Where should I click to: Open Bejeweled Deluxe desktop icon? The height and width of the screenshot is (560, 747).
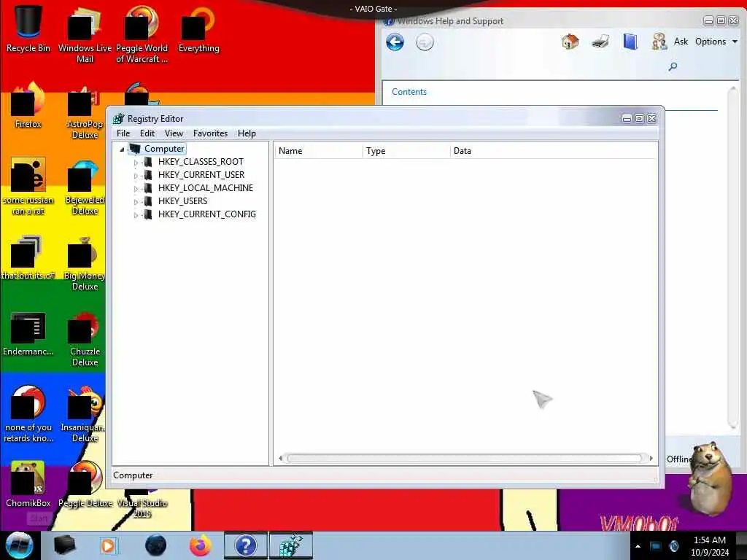point(85,187)
